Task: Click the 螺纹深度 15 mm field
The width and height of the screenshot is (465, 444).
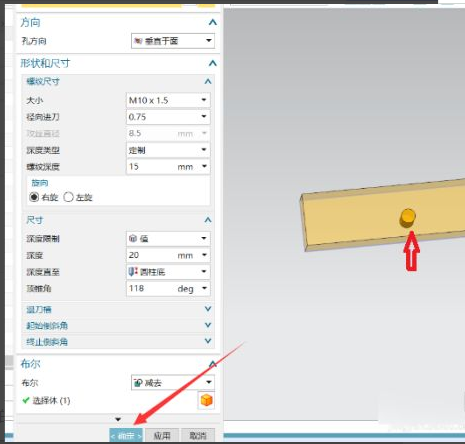Action: point(168,166)
